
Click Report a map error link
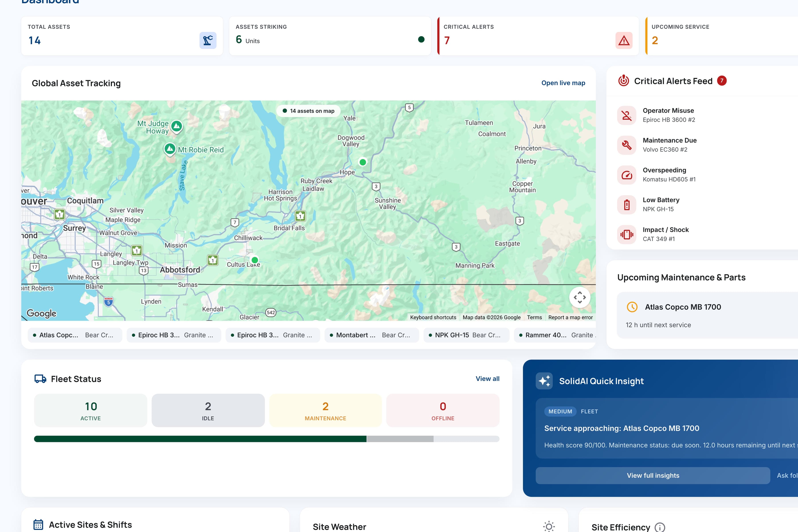[570, 317]
